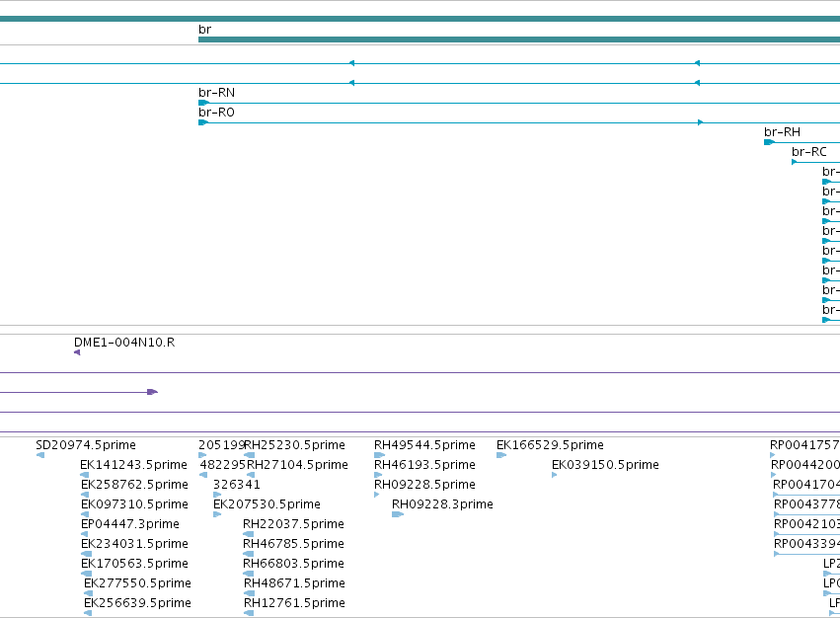Select the br-RH transcript label

782,132
